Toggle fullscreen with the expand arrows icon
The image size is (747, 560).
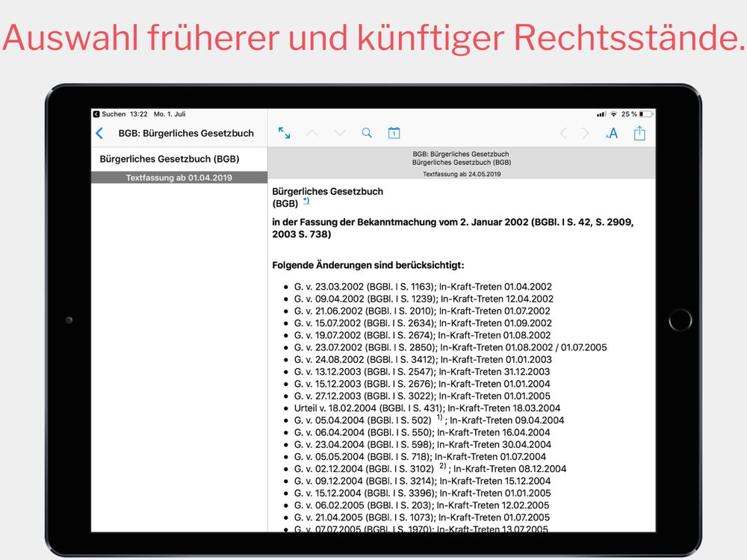tap(284, 133)
